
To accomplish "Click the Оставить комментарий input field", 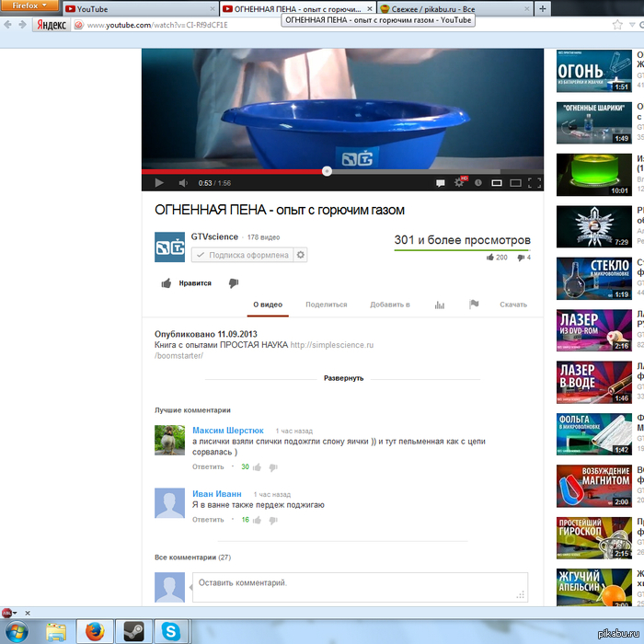I will pos(359,586).
